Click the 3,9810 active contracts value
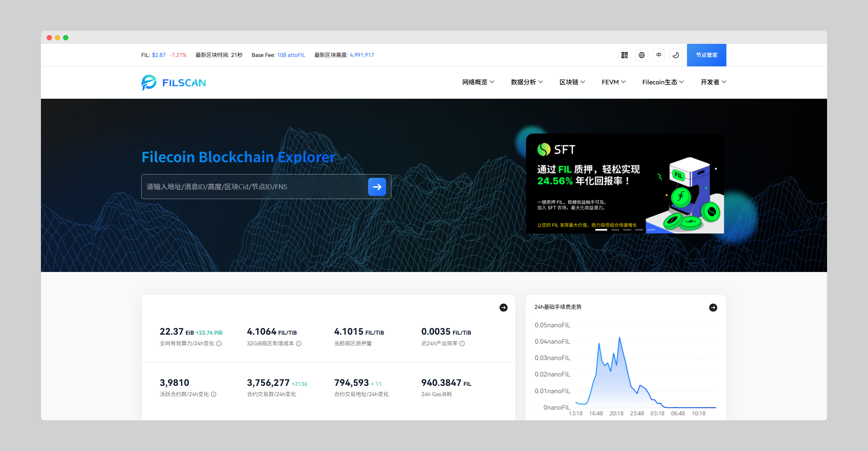 pos(174,383)
